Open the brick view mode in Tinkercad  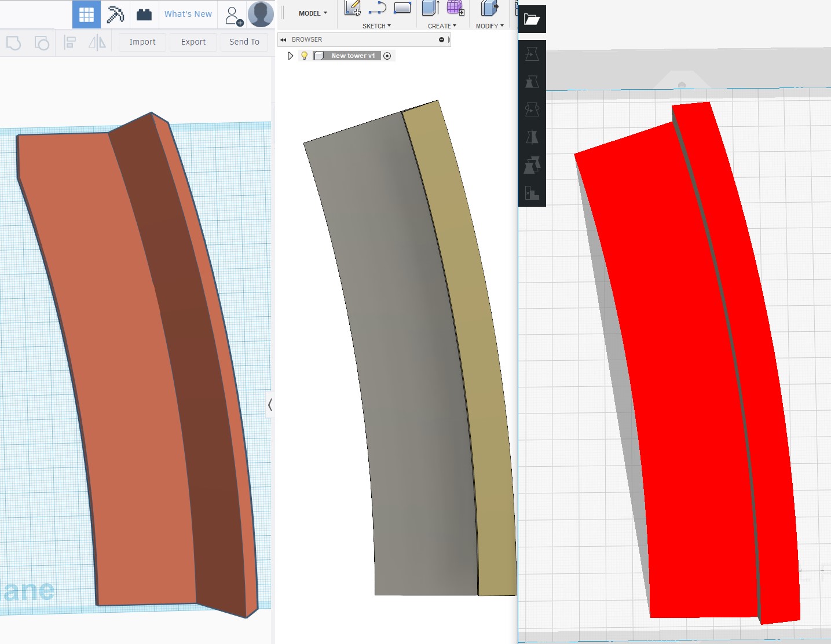coord(144,14)
